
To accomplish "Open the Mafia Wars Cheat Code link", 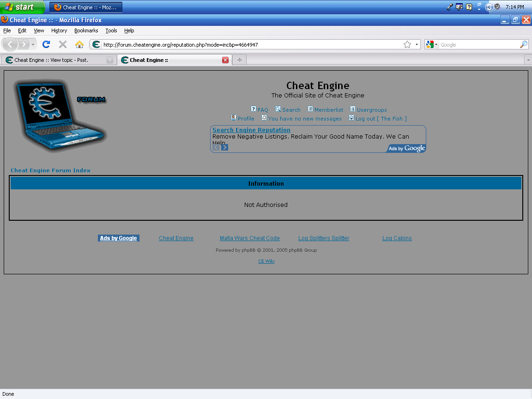I will [250, 238].
